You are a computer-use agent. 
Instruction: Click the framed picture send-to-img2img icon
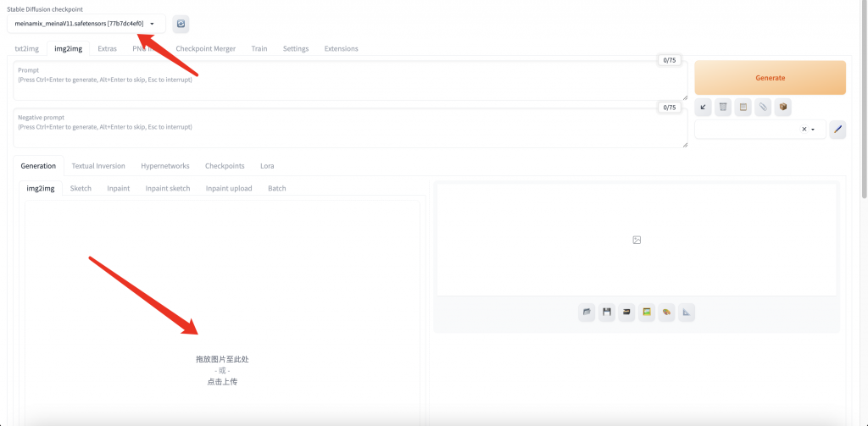tap(648, 313)
